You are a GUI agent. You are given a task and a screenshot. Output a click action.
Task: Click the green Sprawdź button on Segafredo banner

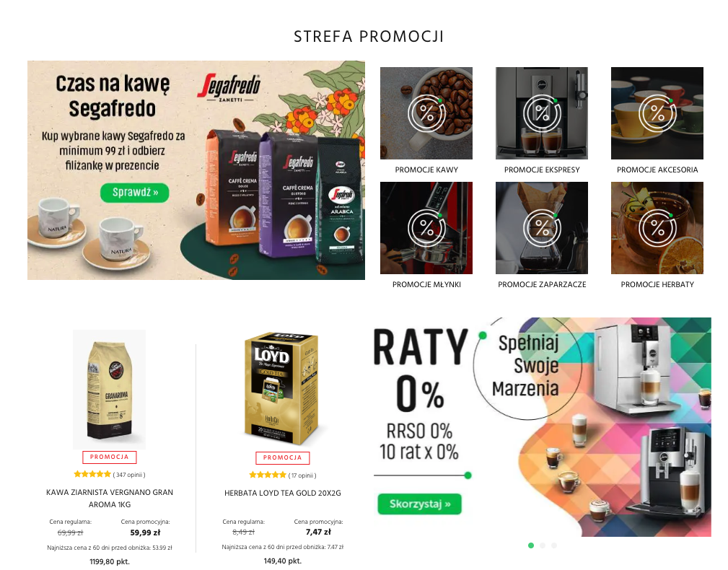[x=135, y=193]
